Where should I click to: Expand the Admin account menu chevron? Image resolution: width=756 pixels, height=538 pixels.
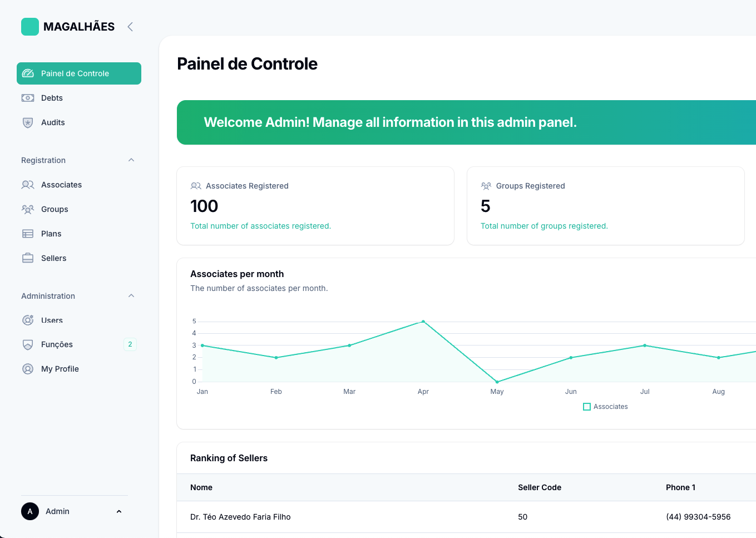coord(118,511)
